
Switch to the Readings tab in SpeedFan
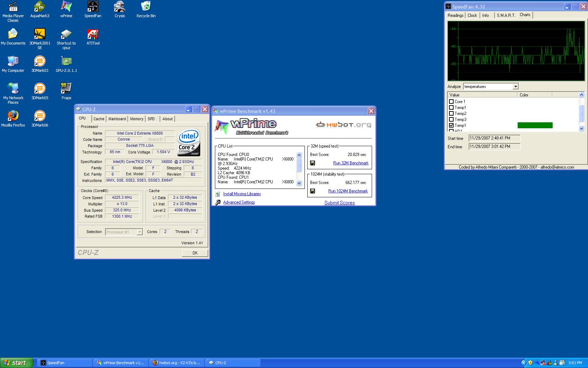point(455,15)
